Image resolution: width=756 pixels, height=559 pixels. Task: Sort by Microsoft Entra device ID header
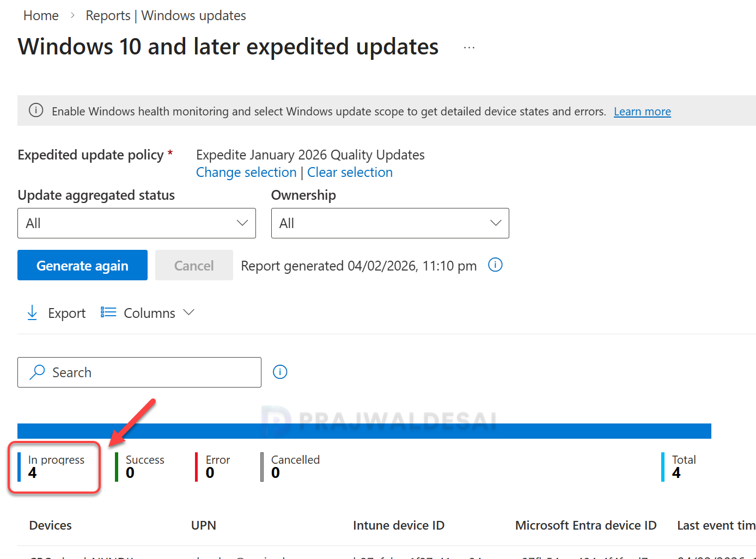point(586,525)
